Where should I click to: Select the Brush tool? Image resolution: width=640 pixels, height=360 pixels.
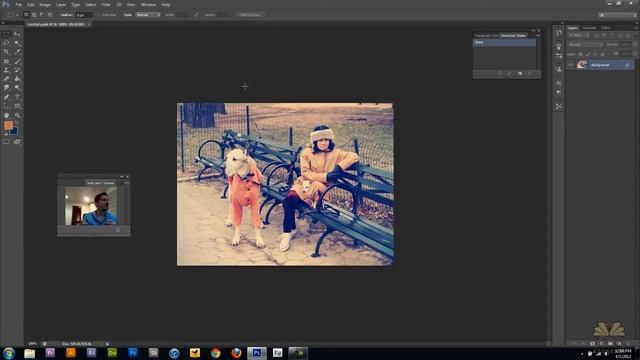click(x=17, y=61)
